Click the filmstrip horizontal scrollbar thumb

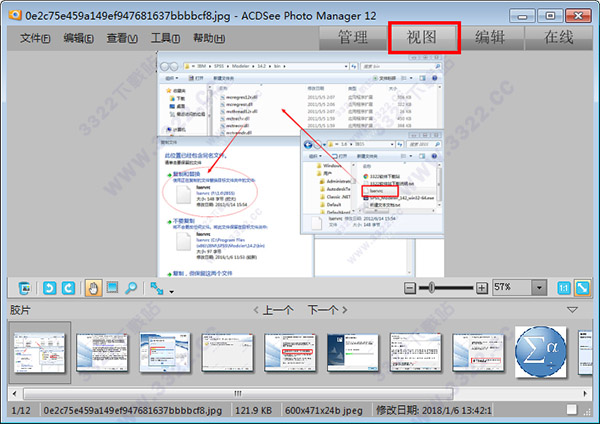[238, 393]
